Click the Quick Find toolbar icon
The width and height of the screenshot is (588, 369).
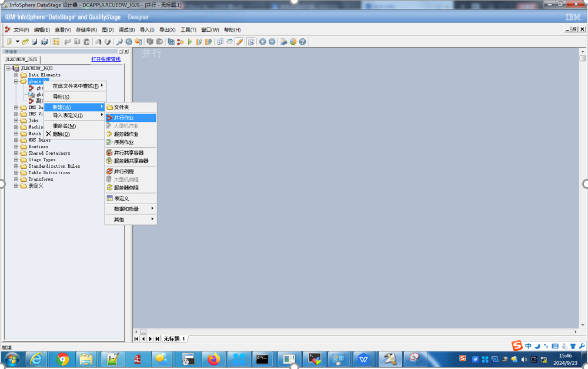119,42
